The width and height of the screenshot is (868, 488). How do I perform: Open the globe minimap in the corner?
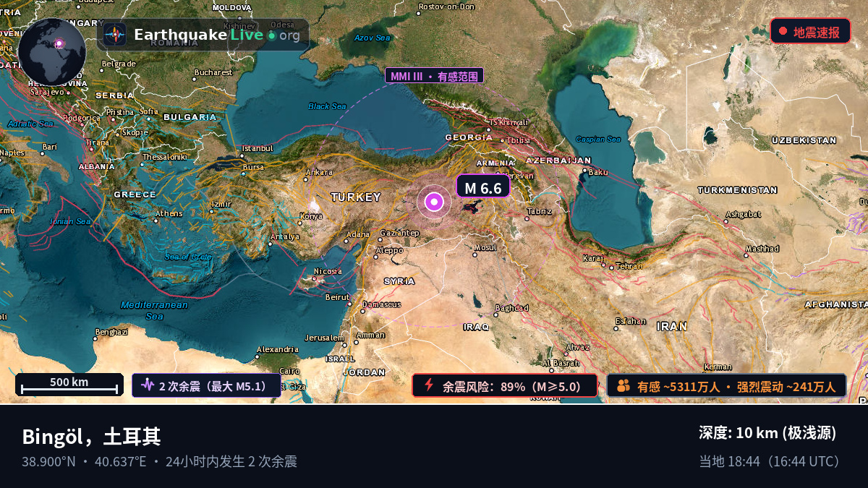[52, 52]
